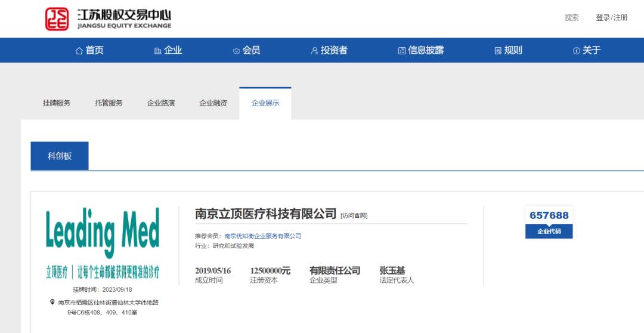The height and width of the screenshot is (333, 644).
Task: Click the home icon beside 首页
Action: click(x=79, y=51)
